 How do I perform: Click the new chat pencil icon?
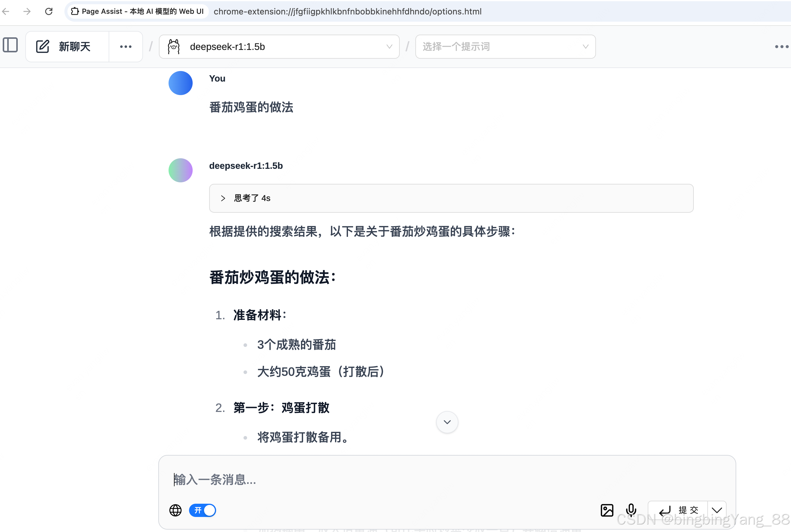click(x=43, y=46)
